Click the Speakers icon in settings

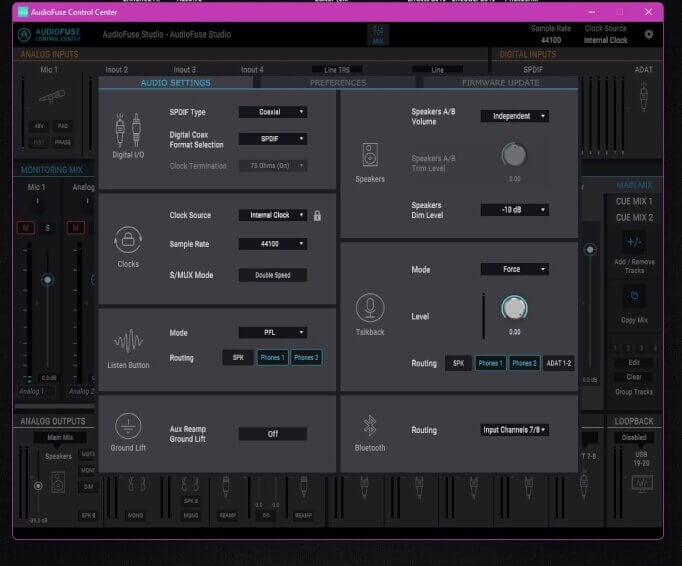click(x=370, y=155)
